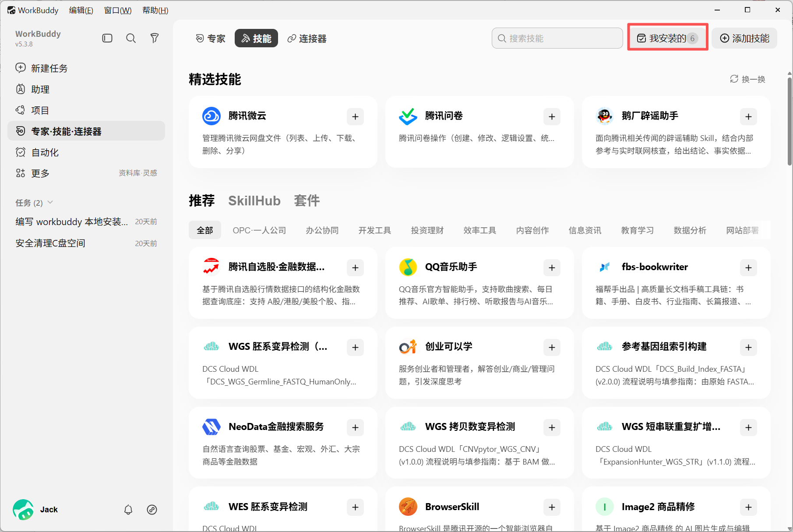Open the 资料库·灵感 label
The height and width of the screenshot is (532, 793).
click(x=138, y=173)
